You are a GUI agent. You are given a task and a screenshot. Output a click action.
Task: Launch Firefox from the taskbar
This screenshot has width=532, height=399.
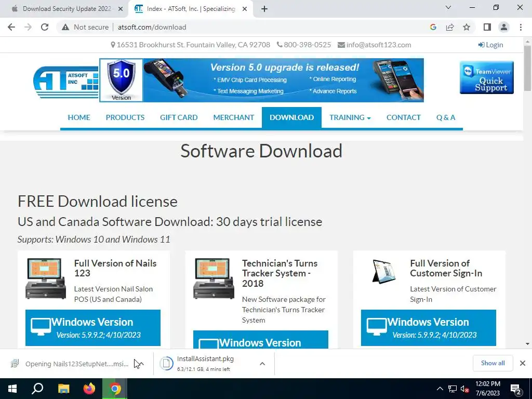89,389
